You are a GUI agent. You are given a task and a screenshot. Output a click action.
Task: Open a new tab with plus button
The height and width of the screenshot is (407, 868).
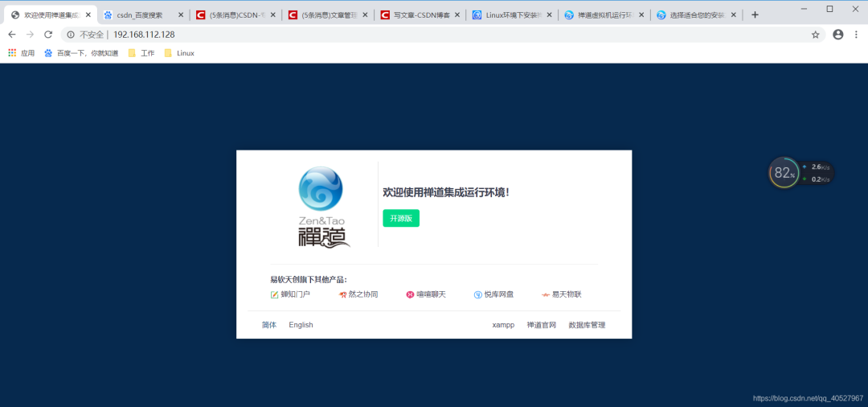[x=755, y=15]
